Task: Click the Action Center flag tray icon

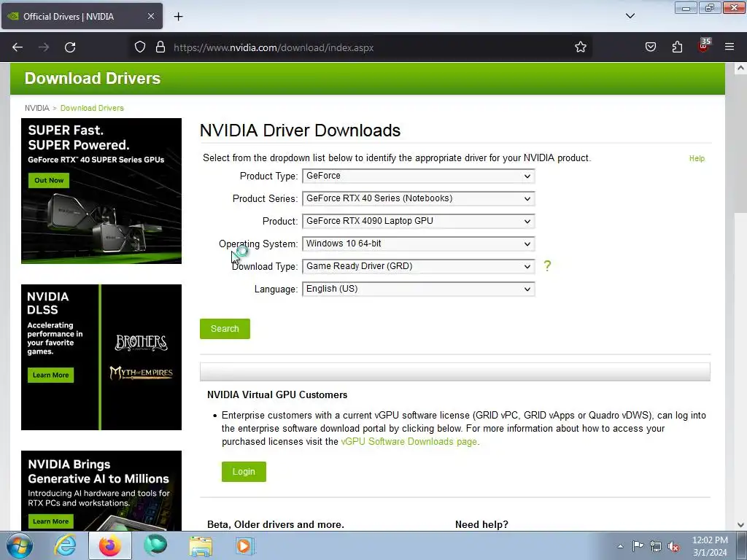Action: [638, 546]
